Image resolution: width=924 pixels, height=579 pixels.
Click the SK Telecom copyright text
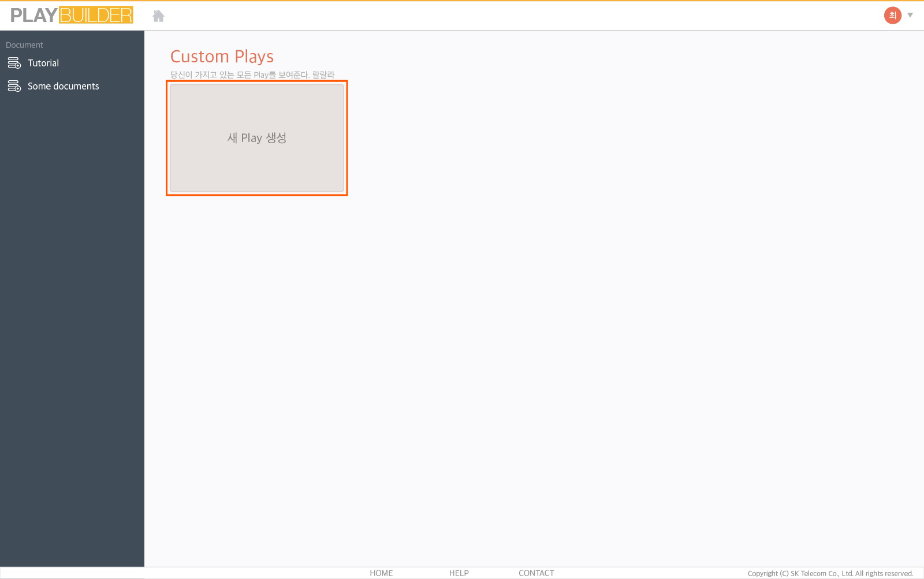pyautogui.click(x=830, y=573)
